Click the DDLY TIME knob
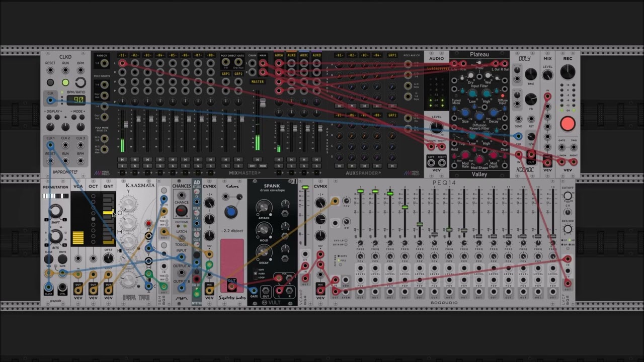Image resolution: width=644 pixels, height=362 pixels. coord(531,74)
